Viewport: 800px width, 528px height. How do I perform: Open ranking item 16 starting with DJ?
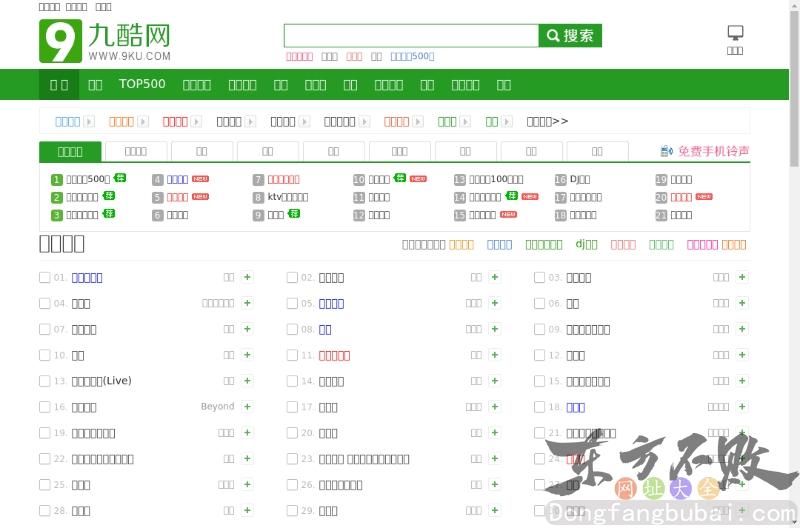coord(580,179)
